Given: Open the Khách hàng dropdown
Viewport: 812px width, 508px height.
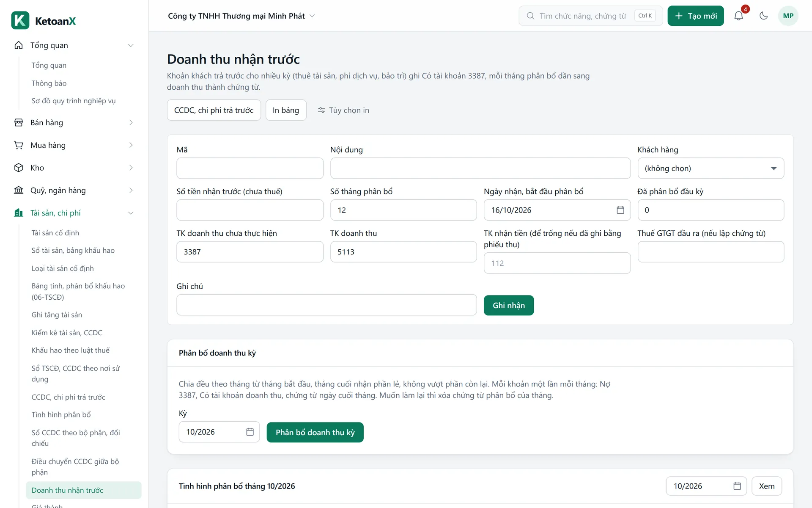Looking at the screenshot, I should tap(710, 168).
